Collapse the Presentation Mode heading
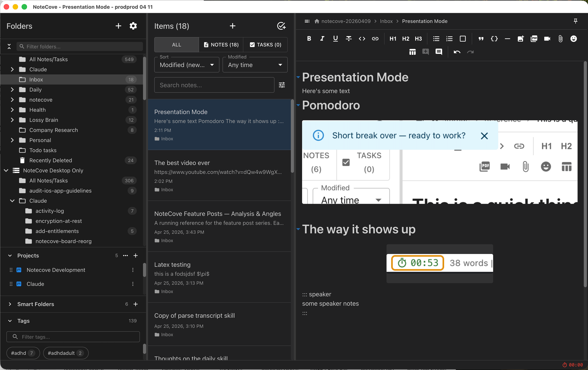This screenshot has width=588, height=370. (x=298, y=77)
